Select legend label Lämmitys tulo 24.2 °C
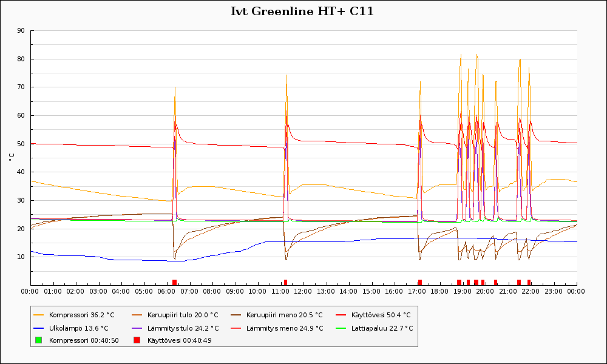This screenshot has width=607, height=364. [x=183, y=328]
